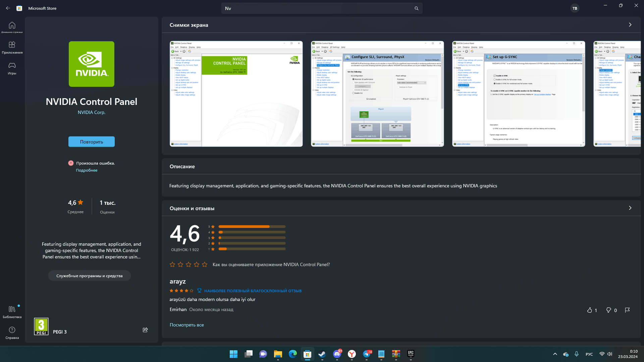
Task: Open Help (Справка) in sidebar
Action: (12, 333)
